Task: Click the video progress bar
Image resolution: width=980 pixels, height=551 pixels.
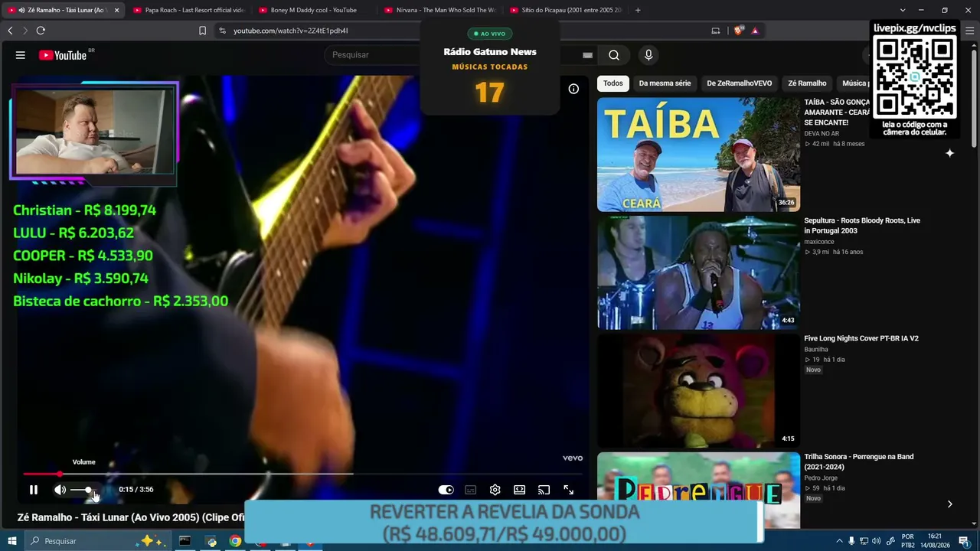Action: [x=302, y=474]
